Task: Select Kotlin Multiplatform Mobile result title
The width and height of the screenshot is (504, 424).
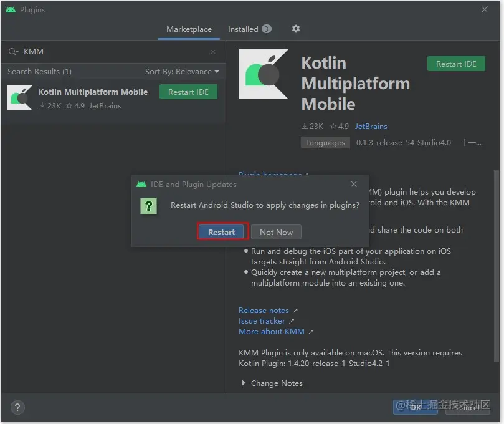Action: click(93, 92)
